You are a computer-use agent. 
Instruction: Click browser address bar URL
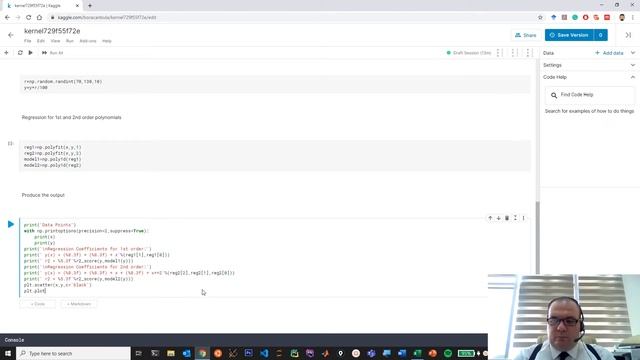[x=107, y=18]
